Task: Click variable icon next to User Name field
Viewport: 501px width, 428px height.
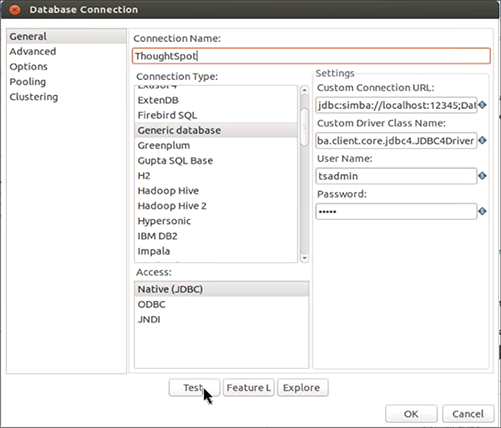Action: click(482, 176)
